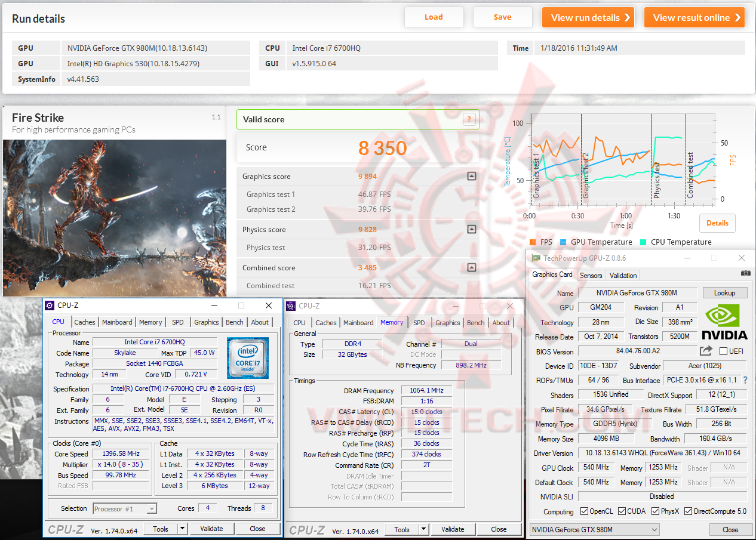Click Close button in the GPU-Z window
756x540 pixels.
tap(730, 530)
